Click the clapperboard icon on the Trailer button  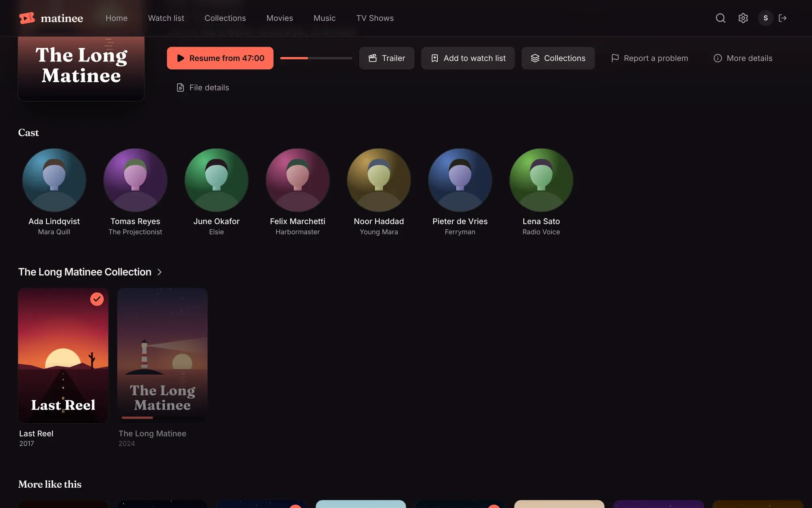pos(373,58)
